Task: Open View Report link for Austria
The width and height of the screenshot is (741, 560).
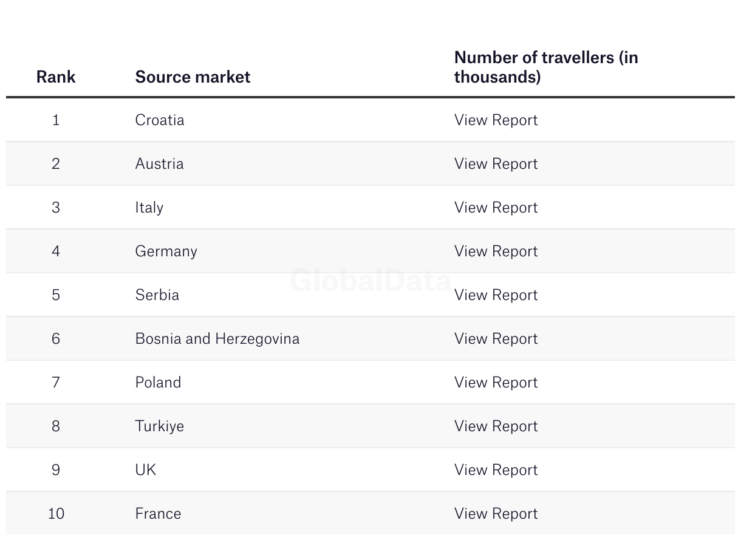Action: pyautogui.click(x=496, y=164)
